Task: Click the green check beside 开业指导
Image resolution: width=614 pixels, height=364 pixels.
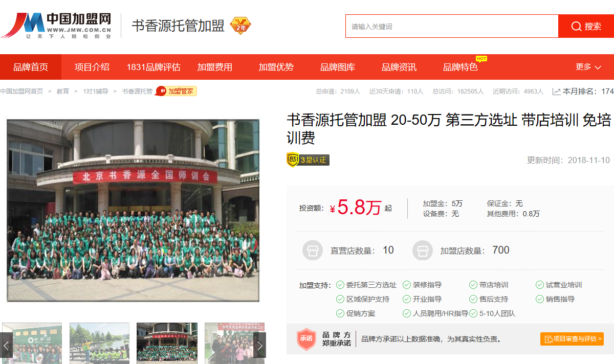Action: (x=407, y=299)
